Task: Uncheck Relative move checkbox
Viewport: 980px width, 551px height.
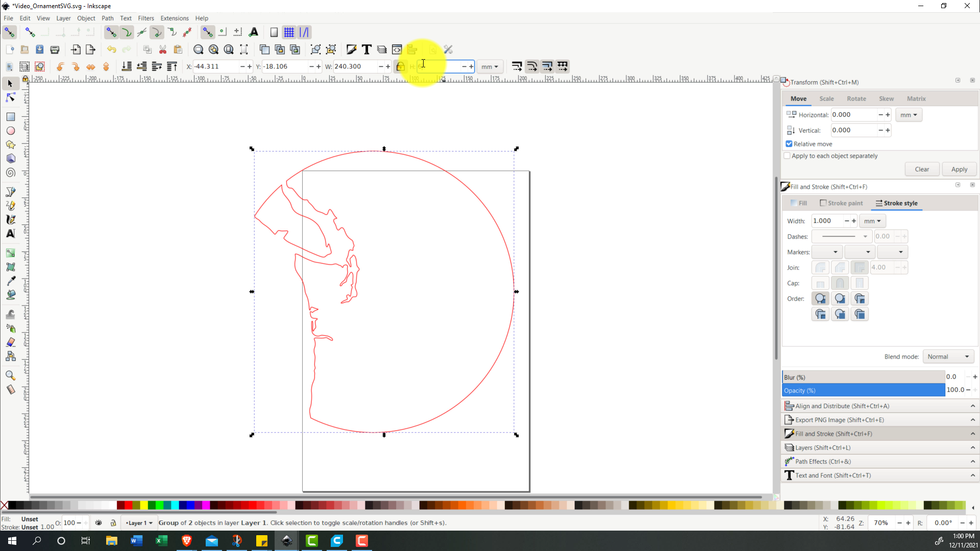Action: (789, 144)
